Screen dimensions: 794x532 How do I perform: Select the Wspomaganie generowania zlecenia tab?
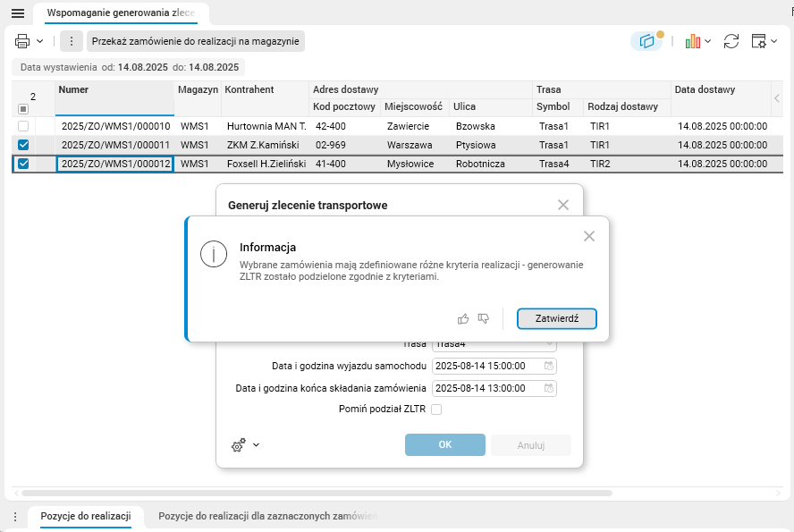click(x=121, y=13)
